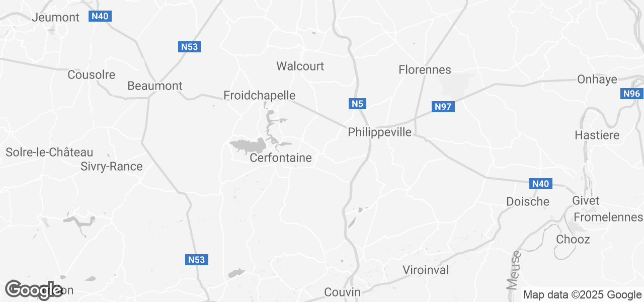The width and height of the screenshot is (644, 302).
Task: Click the lower N53 road shield
Action: [x=197, y=260]
